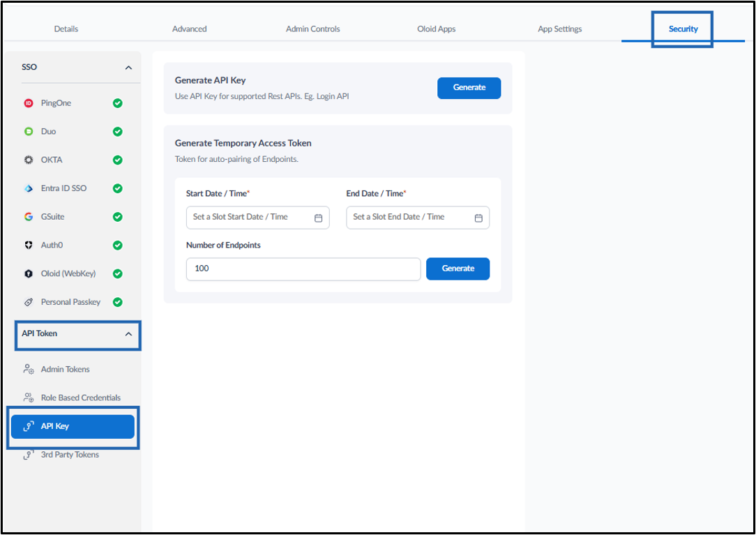Click Generate button for Temporary Access Token
Viewport: 756px width, 535px height.
[458, 269]
